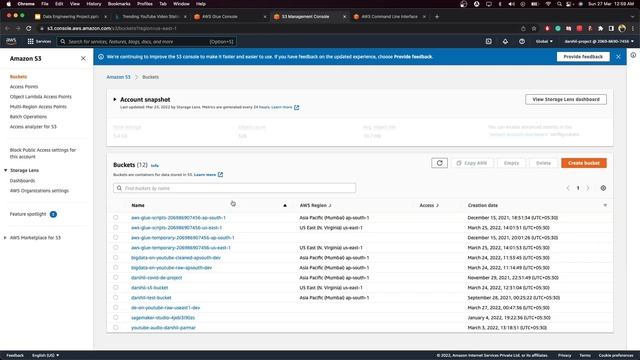Select radio for aws-glue-scripts ap-south-1 bucket
Screen dimensions: 640x360
116,218
